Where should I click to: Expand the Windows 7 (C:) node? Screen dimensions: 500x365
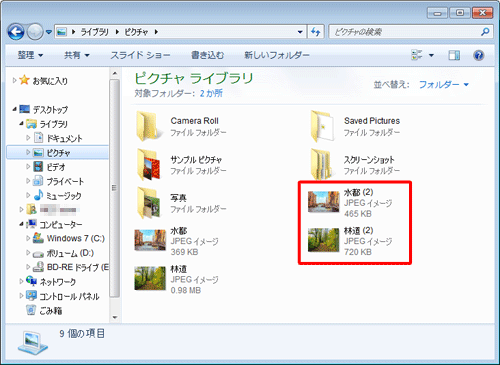(28, 238)
